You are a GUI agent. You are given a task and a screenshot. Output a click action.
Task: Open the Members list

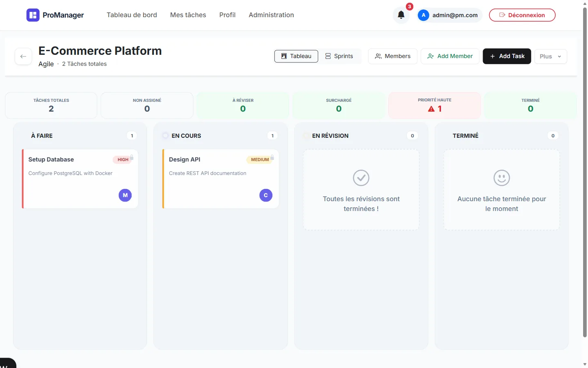[x=393, y=56]
